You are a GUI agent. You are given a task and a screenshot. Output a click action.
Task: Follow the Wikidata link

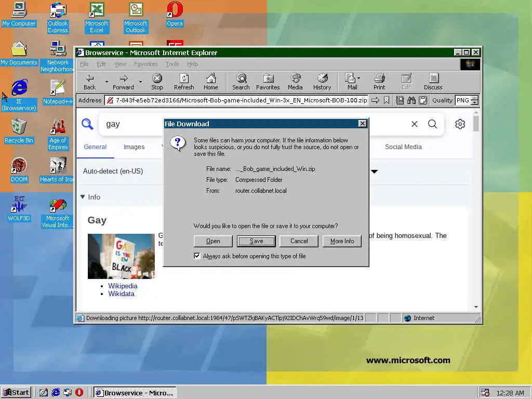pyautogui.click(x=121, y=294)
